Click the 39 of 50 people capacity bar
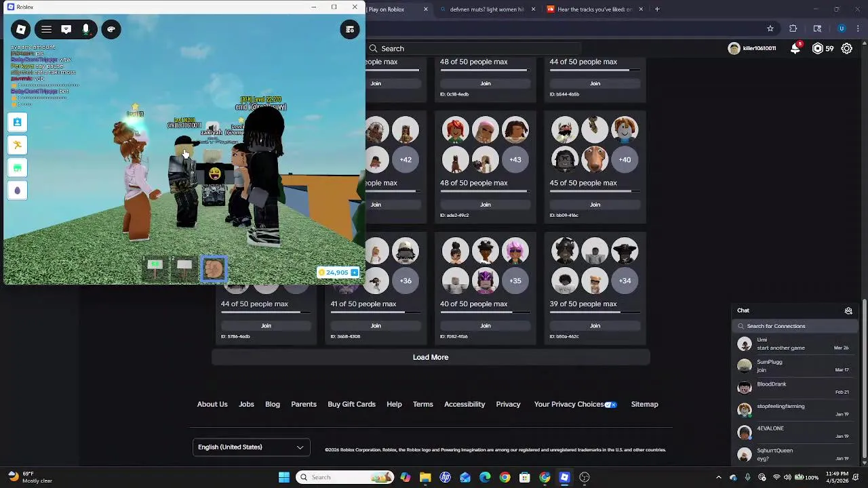The width and height of the screenshot is (868, 488). [595, 312]
